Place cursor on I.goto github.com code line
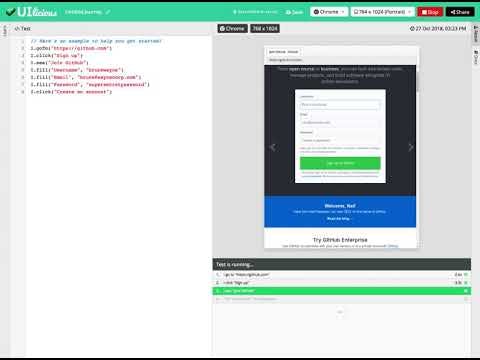 [71, 48]
